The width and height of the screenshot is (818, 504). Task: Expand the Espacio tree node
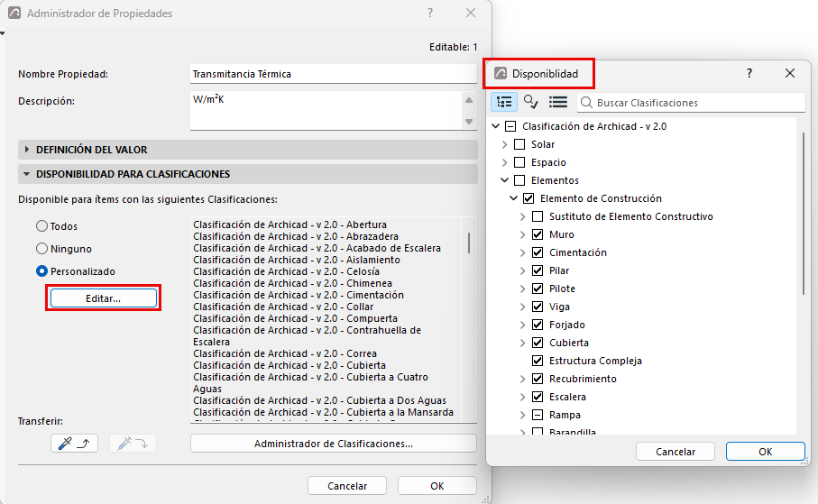pos(504,162)
